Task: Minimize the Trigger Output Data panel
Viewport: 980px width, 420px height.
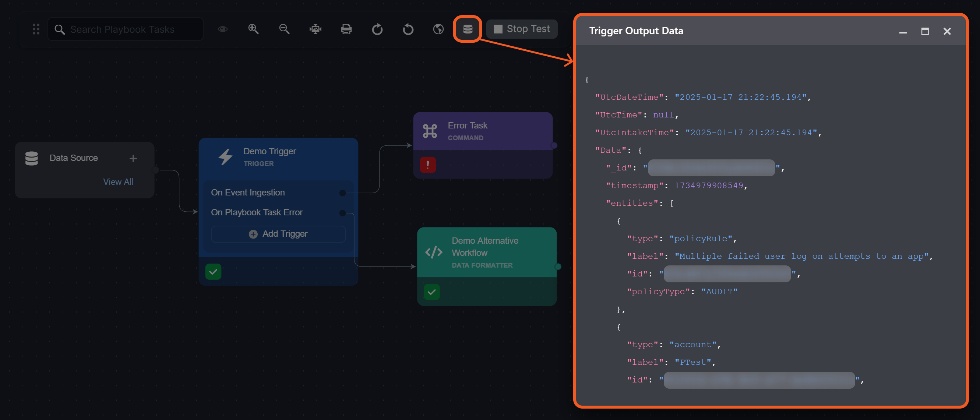Action: coord(903,31)
